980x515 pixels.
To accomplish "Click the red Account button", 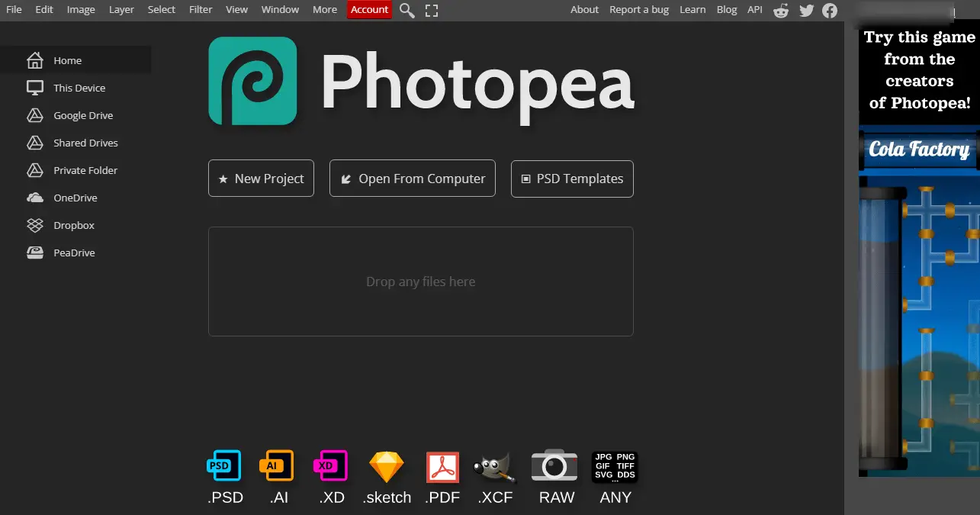I will coord(369,10).
